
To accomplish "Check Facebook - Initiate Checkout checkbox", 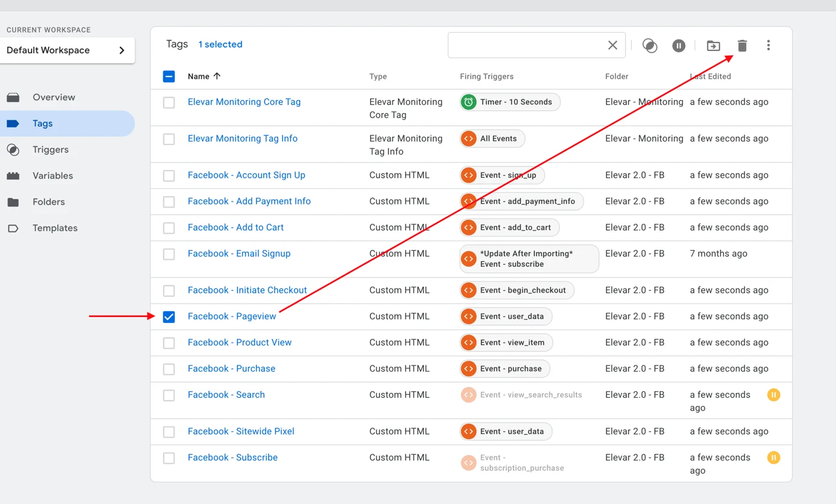I will 169,290.
